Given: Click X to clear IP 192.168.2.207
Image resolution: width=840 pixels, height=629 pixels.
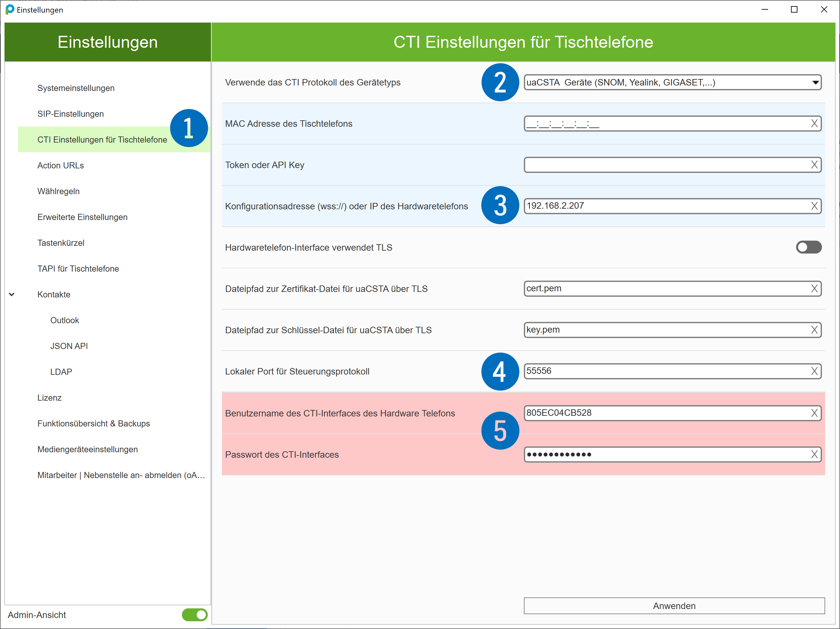Looking at the screenshot, I should (x=814, y=206).
